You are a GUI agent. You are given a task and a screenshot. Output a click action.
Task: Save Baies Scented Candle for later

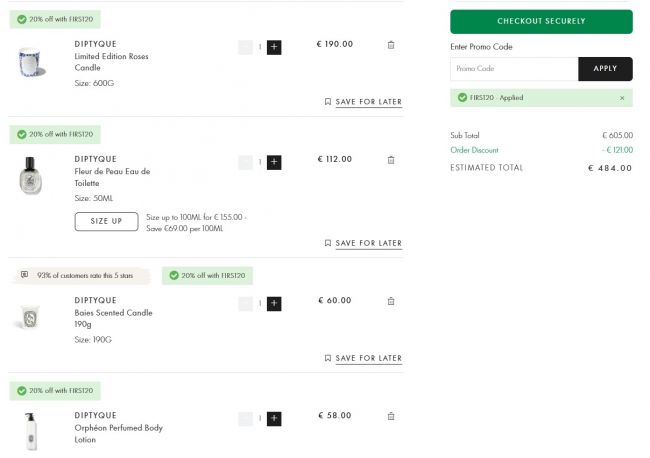(363, 358)
